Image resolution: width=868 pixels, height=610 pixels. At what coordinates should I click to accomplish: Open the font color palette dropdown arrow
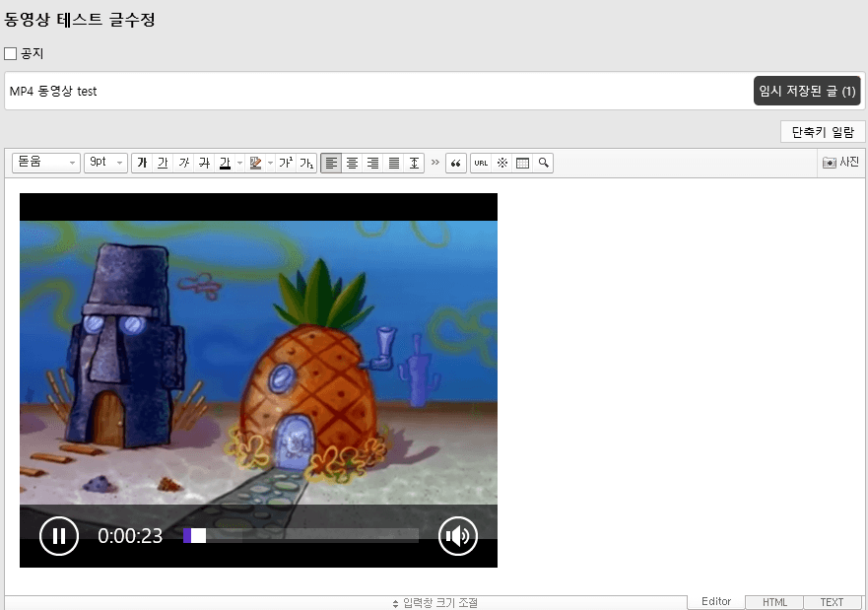click(239, 163)
